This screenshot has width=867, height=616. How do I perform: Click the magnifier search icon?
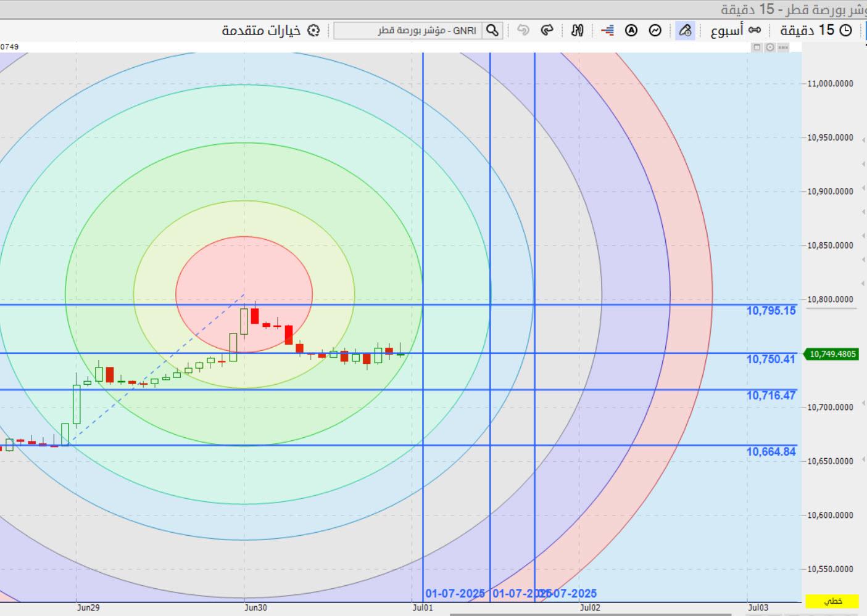(492, 30)
